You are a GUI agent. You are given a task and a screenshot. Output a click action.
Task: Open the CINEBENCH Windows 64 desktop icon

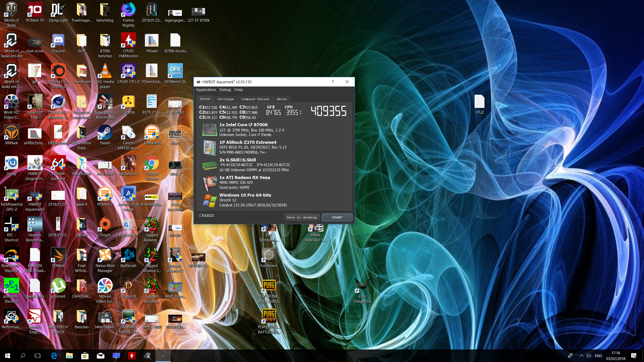(x=58, y=107)
